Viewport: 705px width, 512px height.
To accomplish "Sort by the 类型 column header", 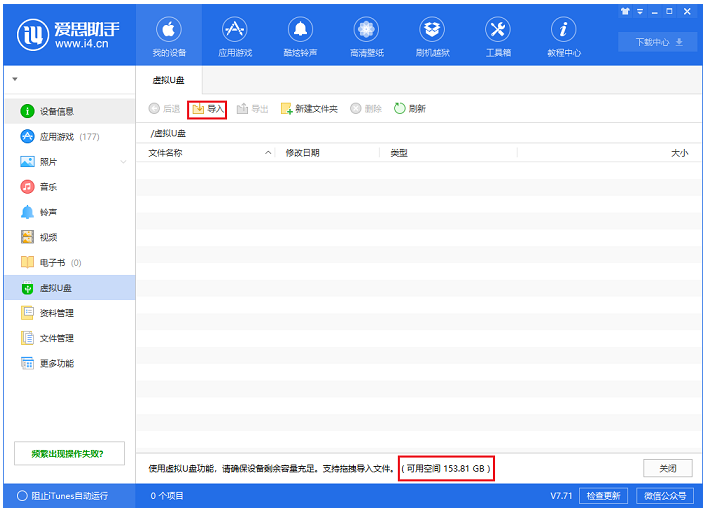I will (449, 153).
